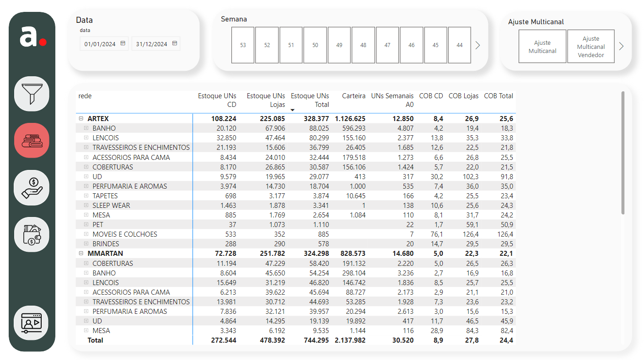The width and height of the screenshot is (644, 360).
Task: Select week 52 in Semana slicer
Action: [x=267, y=45]
